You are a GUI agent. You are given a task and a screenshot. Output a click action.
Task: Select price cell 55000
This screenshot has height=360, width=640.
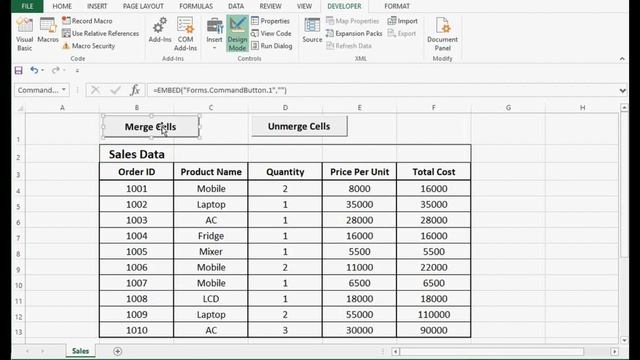click(359, 315)
